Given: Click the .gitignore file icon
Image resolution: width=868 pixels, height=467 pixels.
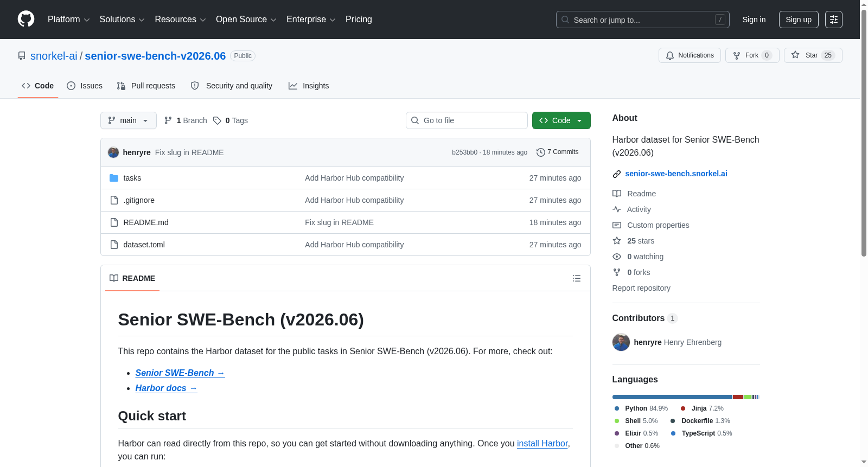Looking at the screenshot, I should [x=114, y=200].
